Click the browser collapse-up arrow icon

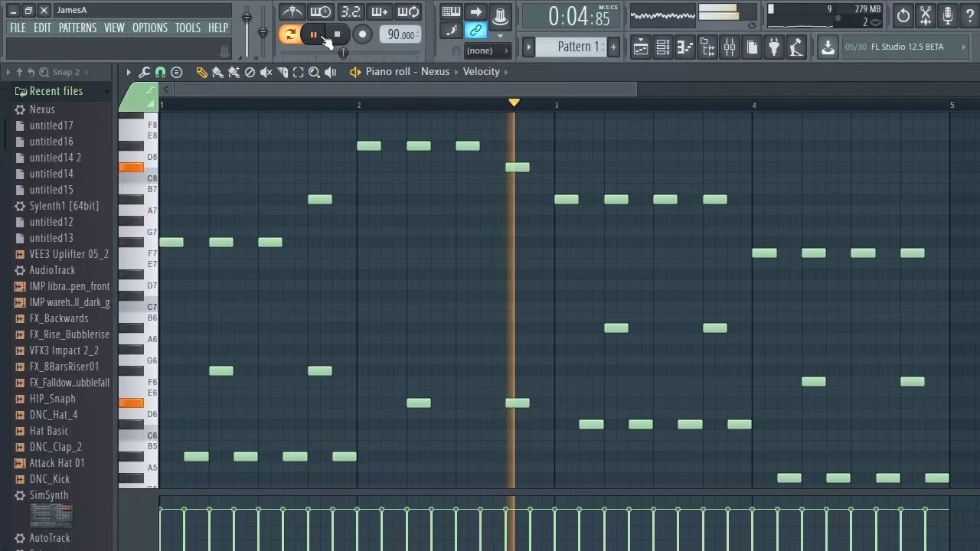pyautogui.click(x=20, y=72)
